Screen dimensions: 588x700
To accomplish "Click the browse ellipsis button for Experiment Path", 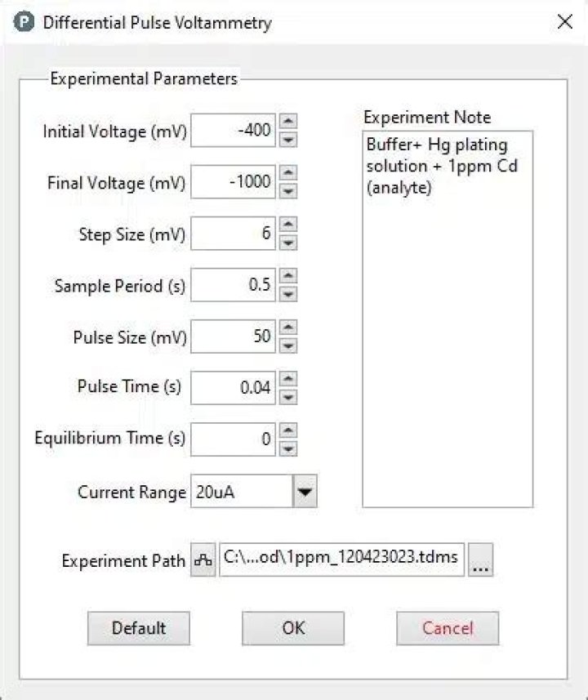I will [481, 561].
